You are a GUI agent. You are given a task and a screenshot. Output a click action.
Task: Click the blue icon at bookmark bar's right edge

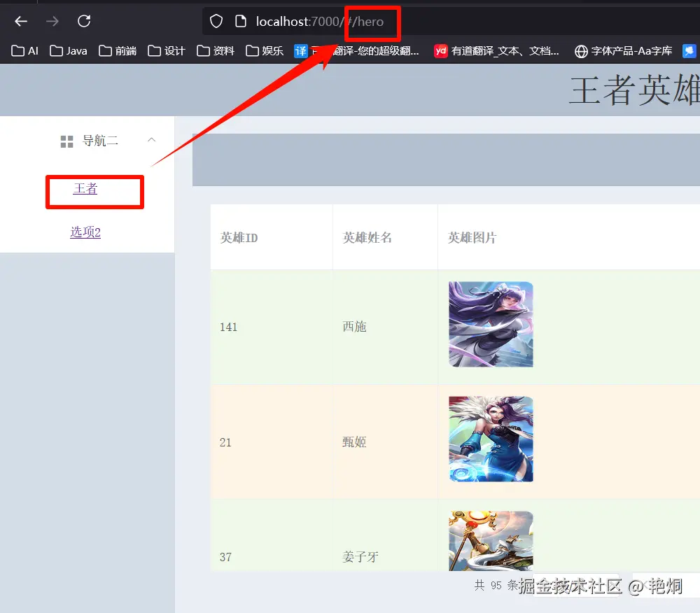click(689, 50)
